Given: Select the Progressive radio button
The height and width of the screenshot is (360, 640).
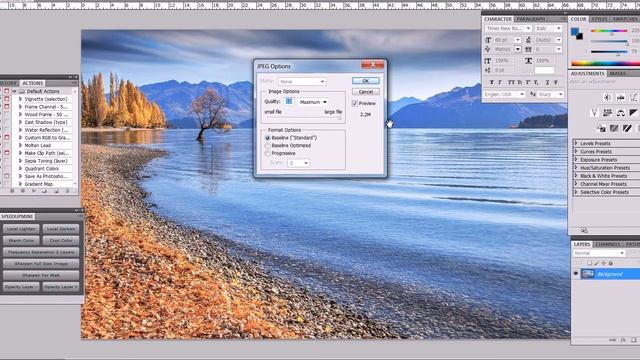Looking at the screenshot, I should pos(268,153).
